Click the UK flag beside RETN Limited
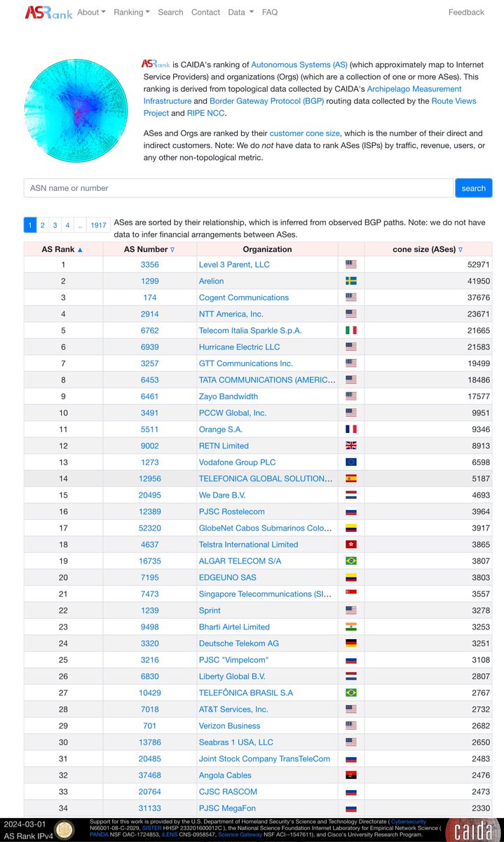504x842 pixels. [x=351, y=446]
